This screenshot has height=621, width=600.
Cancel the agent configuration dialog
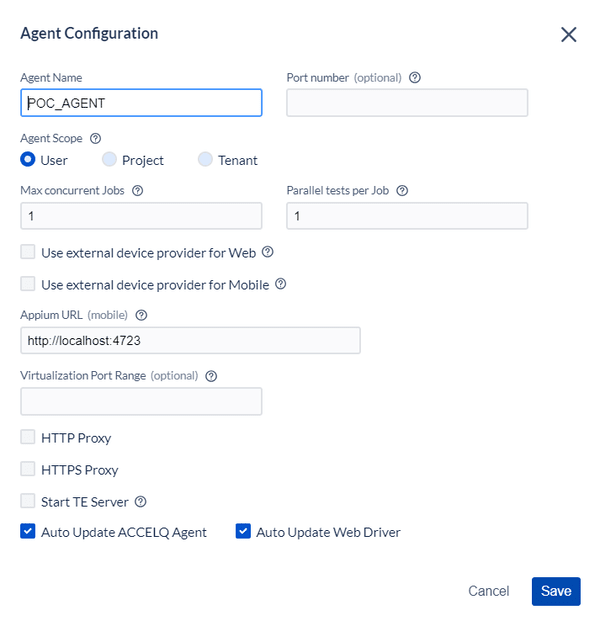(489, 591)
